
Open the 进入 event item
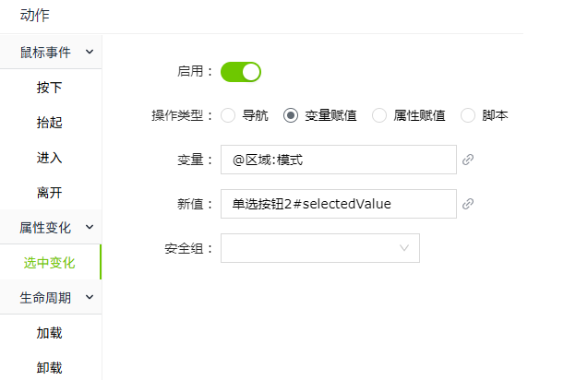point(50,158)
